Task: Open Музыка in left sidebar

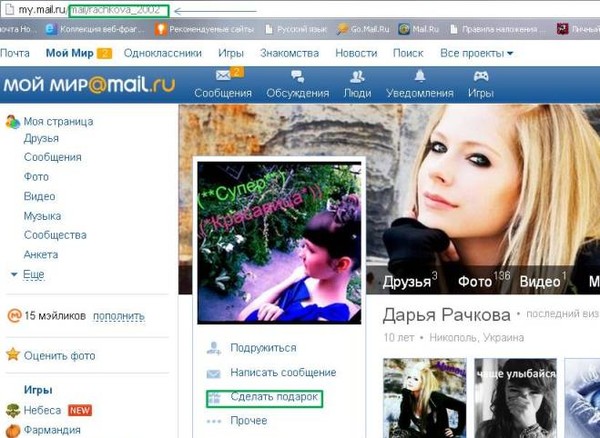Action: 42,216
